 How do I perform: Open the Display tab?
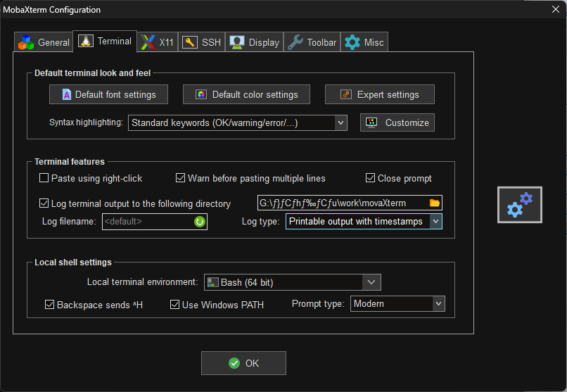pos(255,42)
